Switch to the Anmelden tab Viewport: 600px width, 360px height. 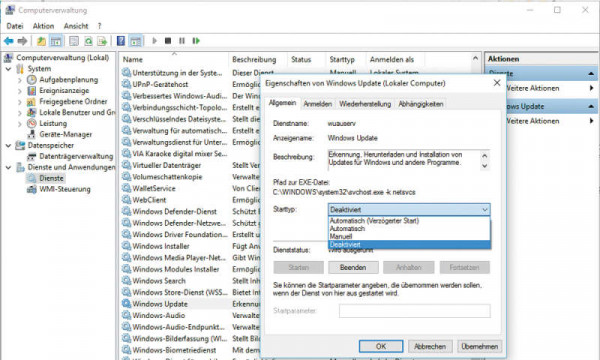point(318,104)
